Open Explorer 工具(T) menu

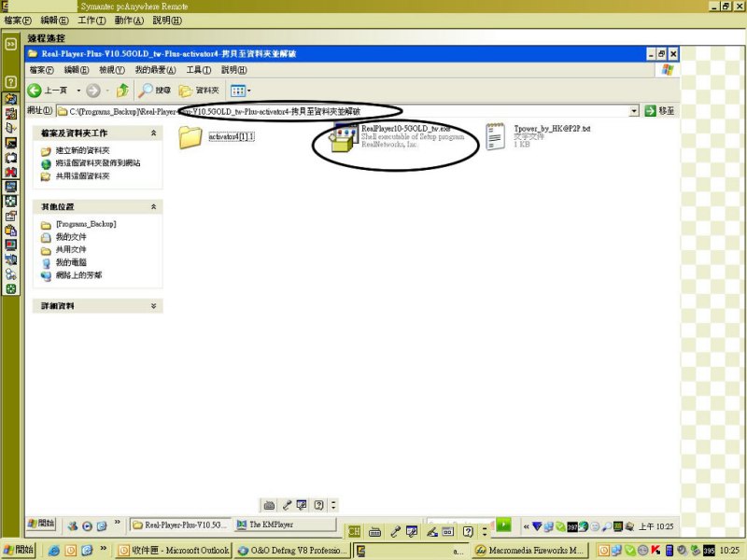[x=199, y=70]
